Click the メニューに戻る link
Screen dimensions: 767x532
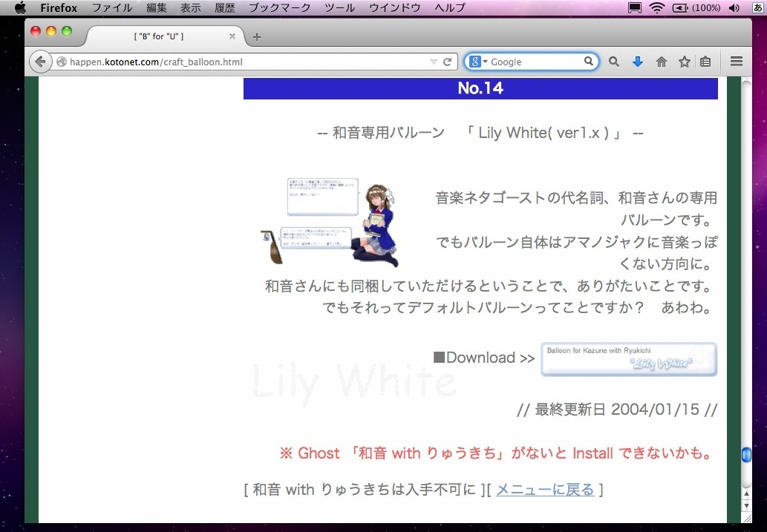pyautogui.click(x=545, y=490)
